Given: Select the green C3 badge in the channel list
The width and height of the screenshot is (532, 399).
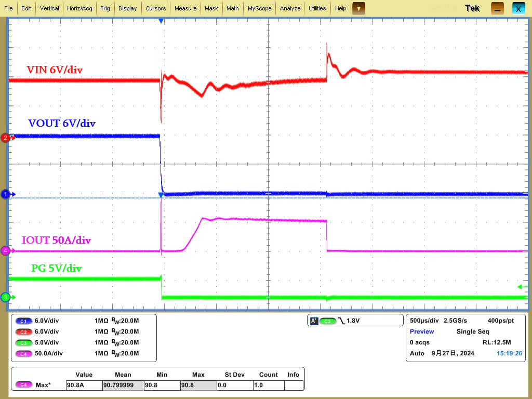Looking at the screenshot, I should (x=23, y=342).
